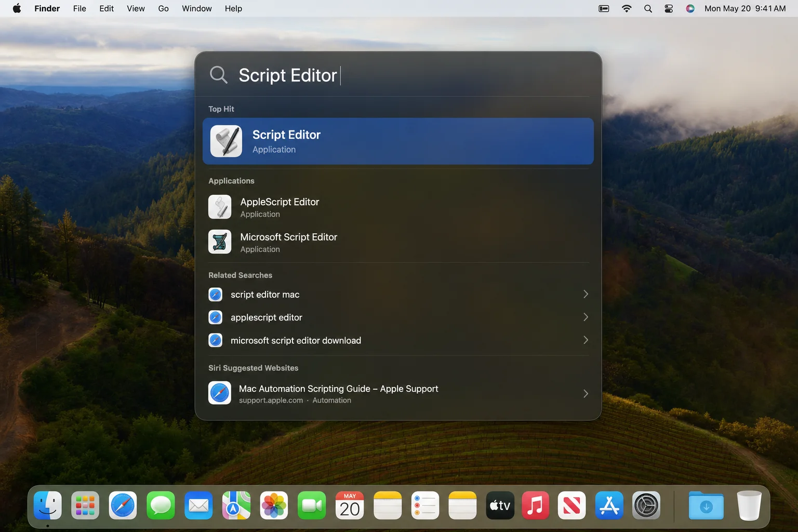The width and height of the screenshot is (798, 532).
Task: Open Mail from the Dock
Action: pyautogui.click(x=198, y=506)
